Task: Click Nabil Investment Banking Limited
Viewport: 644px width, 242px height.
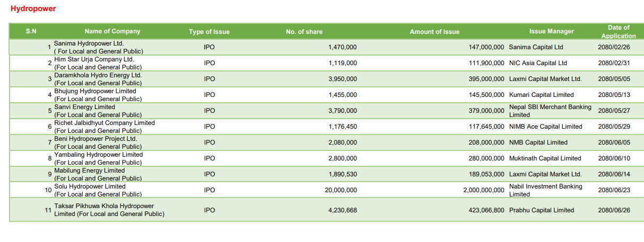Action: [x=545, y=190]
